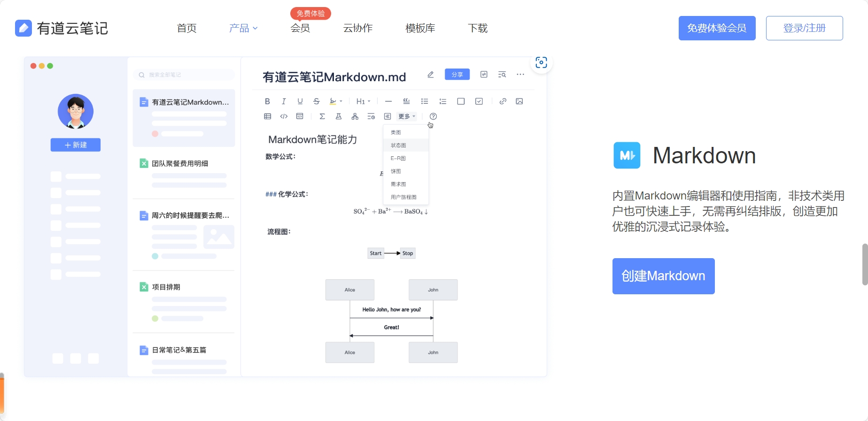Viewport: 868px width, 421px height.
Task: Click the 搜索全部笔记 search field
Action: pos(184,75)
